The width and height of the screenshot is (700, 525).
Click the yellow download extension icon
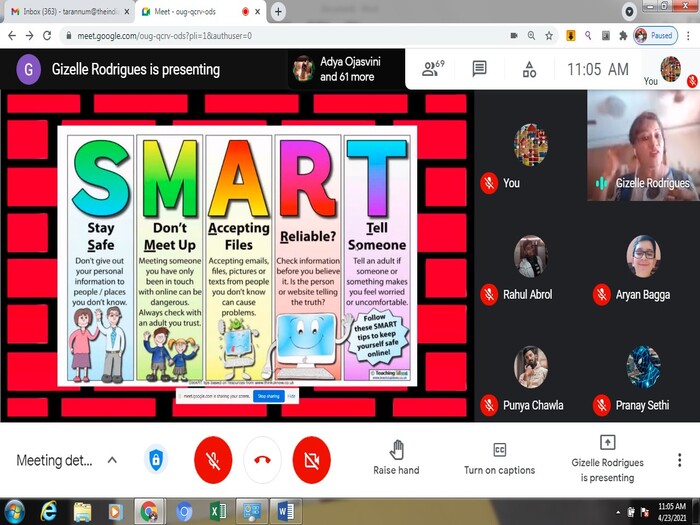(571, 36)
